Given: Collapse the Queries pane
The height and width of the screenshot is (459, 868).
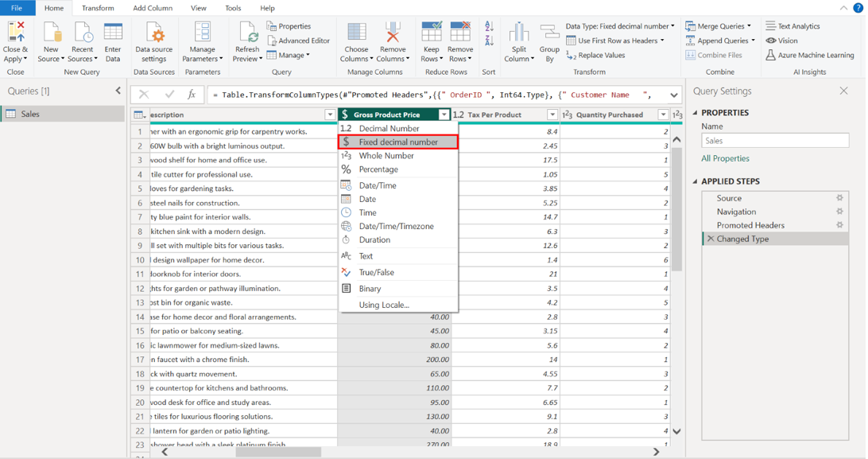Looking at the screenshot, I should pyautogui.click(x=118, y=91).
